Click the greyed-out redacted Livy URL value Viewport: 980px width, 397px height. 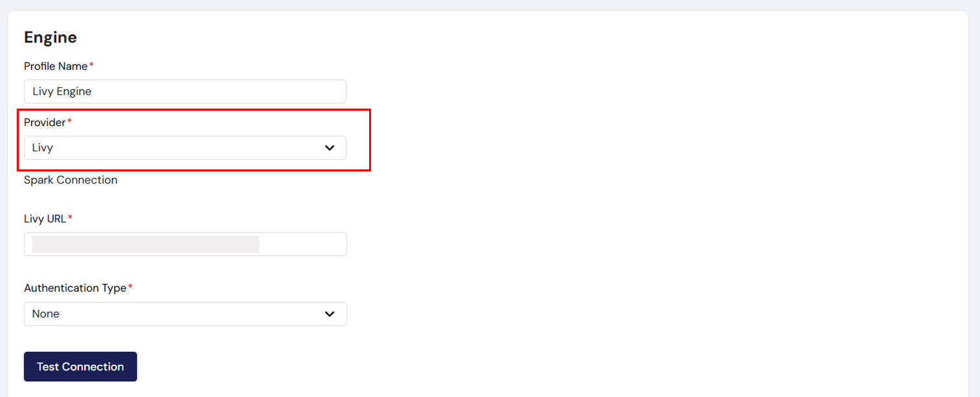[x=145, y=244]
